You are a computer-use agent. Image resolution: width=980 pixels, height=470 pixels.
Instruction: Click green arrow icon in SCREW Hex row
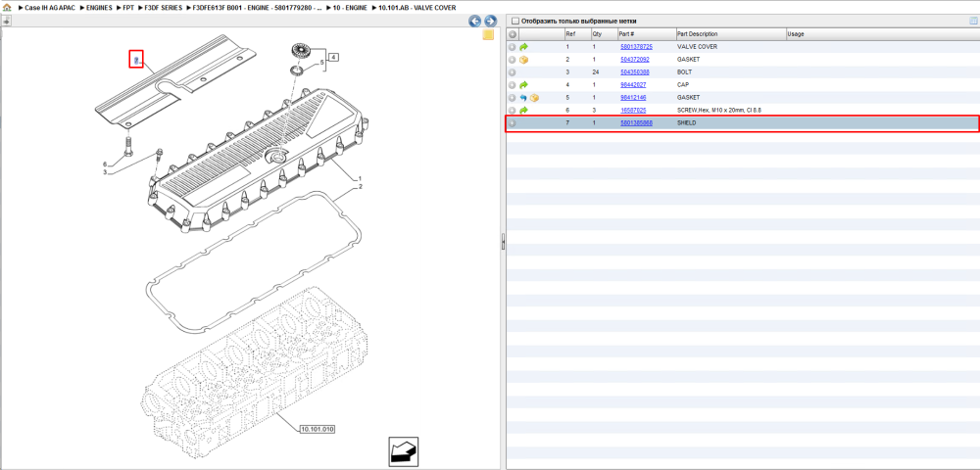pos(523,111)
